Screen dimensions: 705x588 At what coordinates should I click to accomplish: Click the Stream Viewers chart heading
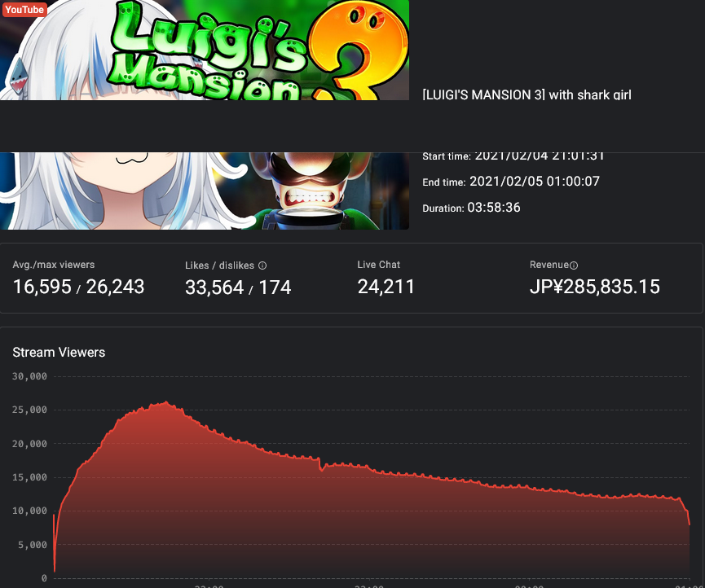tap(59, 352)
